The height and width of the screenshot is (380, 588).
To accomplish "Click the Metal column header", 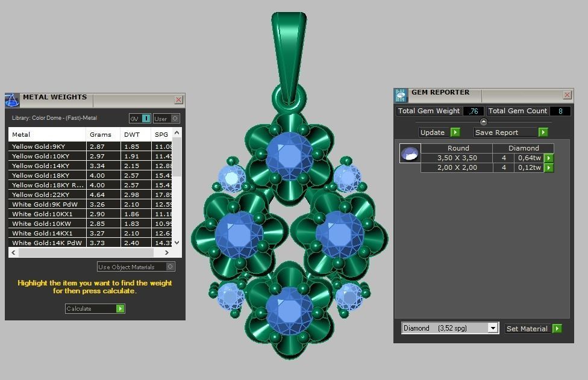I will pyautogui.click(x=47, y=134).
